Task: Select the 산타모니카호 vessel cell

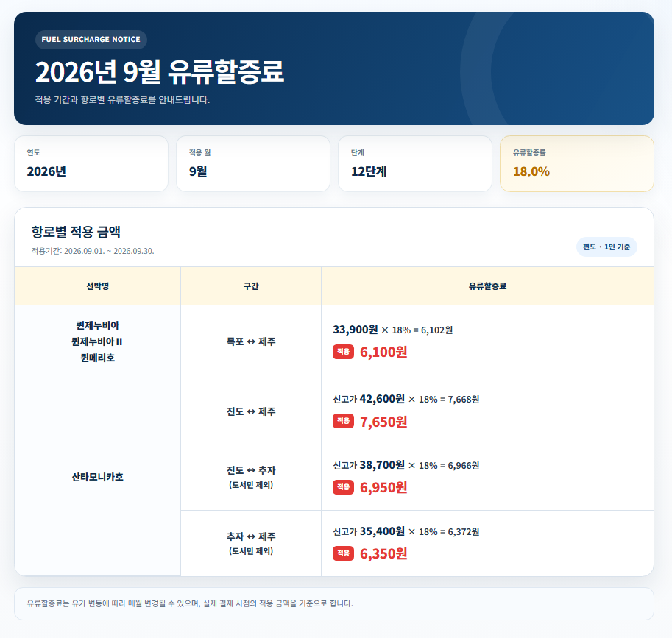Action: (98, 477)
